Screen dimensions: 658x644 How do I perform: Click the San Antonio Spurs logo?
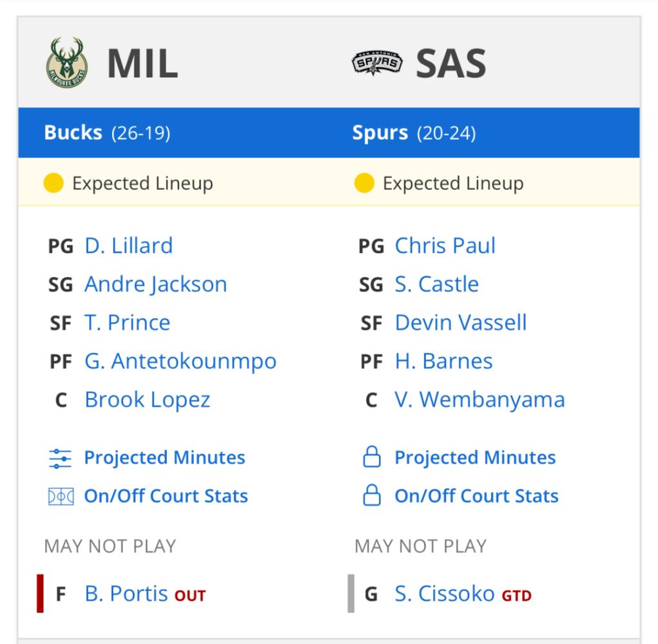(377, 63)
